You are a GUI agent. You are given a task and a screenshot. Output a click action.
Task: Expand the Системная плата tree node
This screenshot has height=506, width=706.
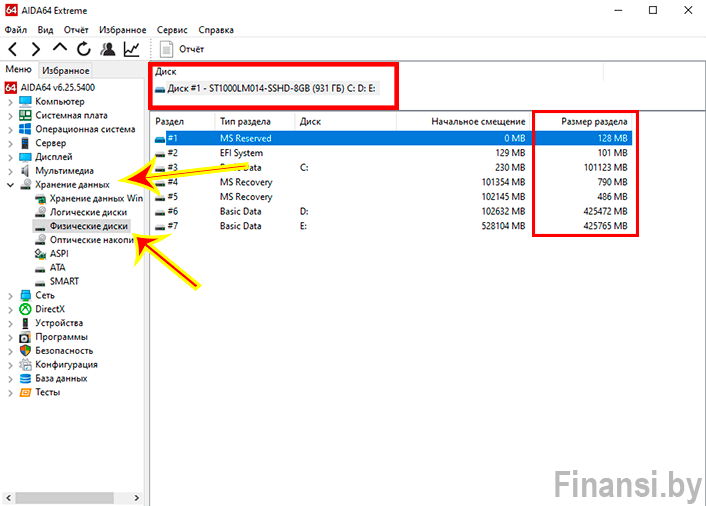tap(10, 116)
